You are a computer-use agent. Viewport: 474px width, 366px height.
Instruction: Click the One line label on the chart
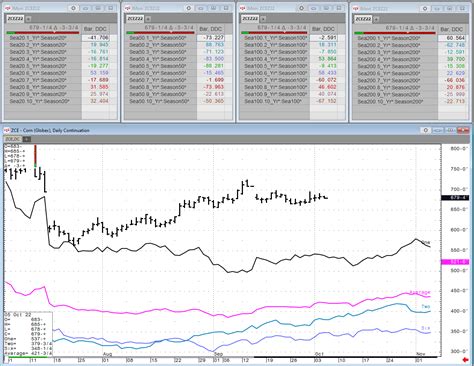426,242
